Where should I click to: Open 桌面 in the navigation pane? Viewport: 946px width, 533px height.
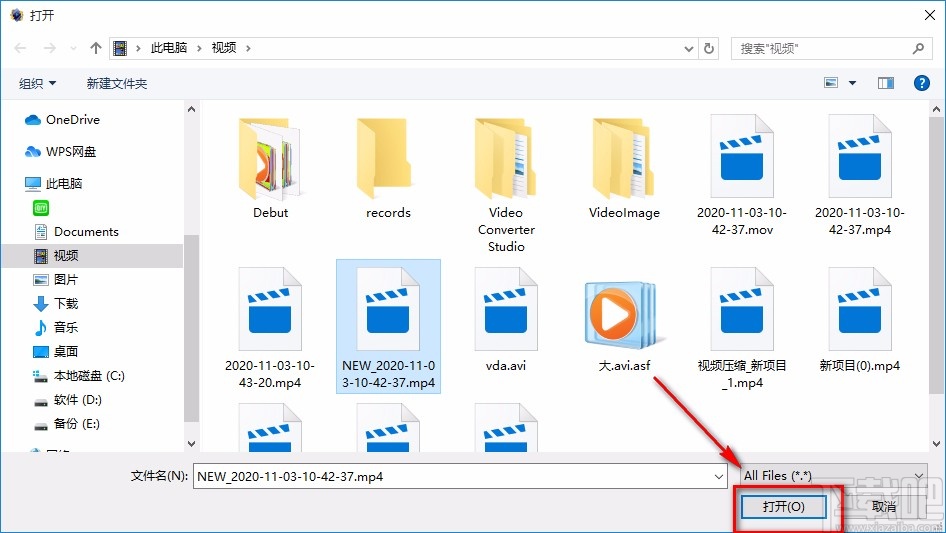[x=56, y=351]
